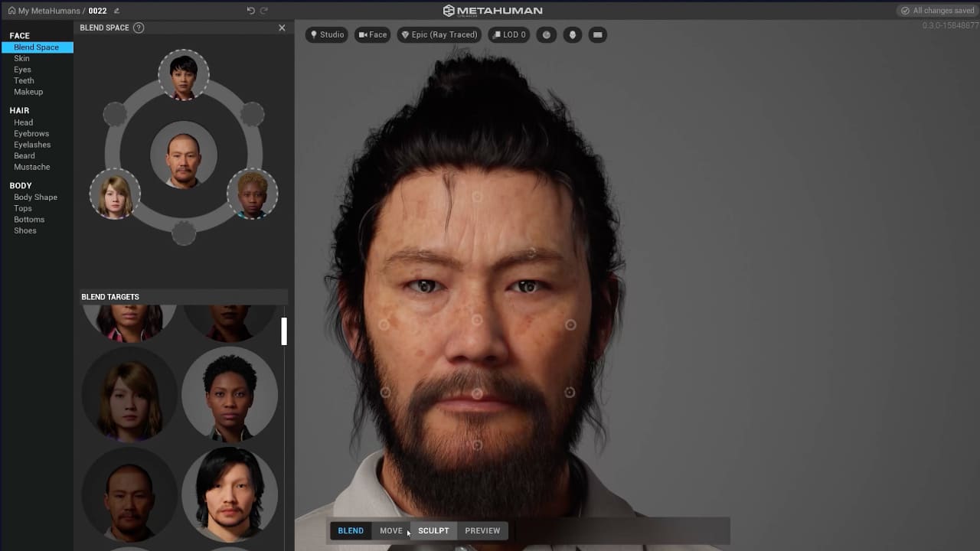
Task: Select the top preset in the Blend Space circle
Action: pos(183,75)
